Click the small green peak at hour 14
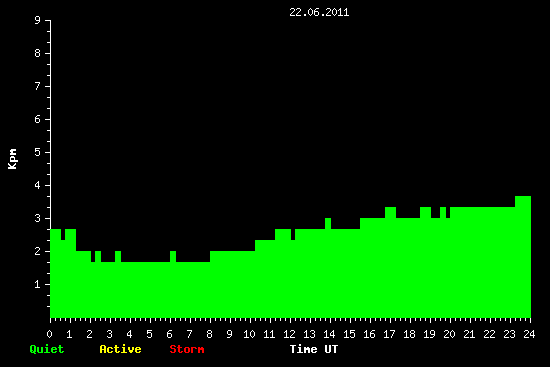 [328, 223]
